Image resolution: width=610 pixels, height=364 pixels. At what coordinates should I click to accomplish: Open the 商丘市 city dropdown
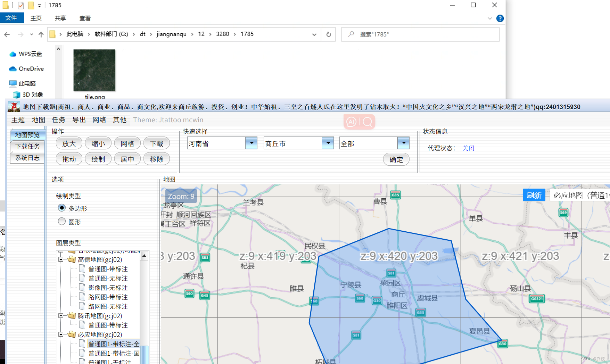328,143
